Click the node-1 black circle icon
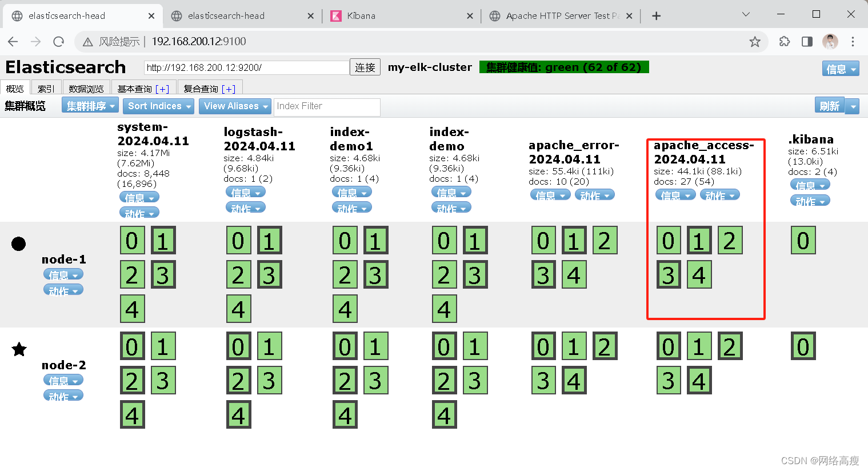The height and width of the screenshot is (471, 868). pyautogui.click(x=19, y=244)
